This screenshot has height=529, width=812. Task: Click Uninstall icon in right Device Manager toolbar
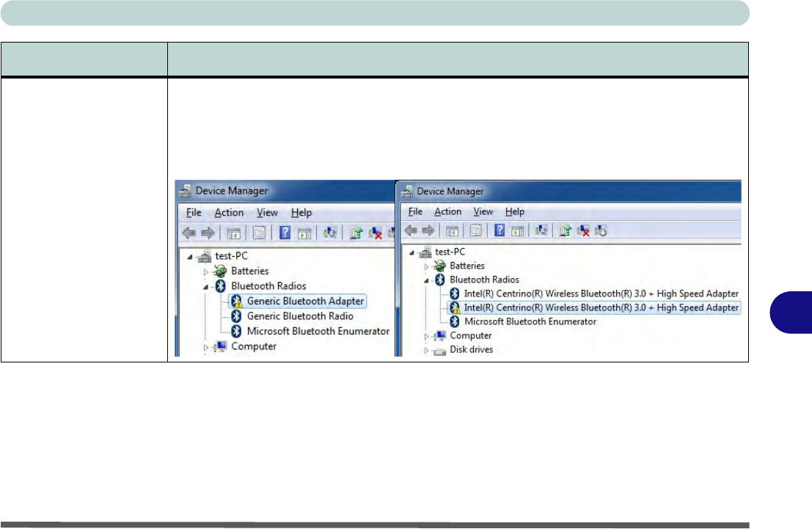[584, 230]
